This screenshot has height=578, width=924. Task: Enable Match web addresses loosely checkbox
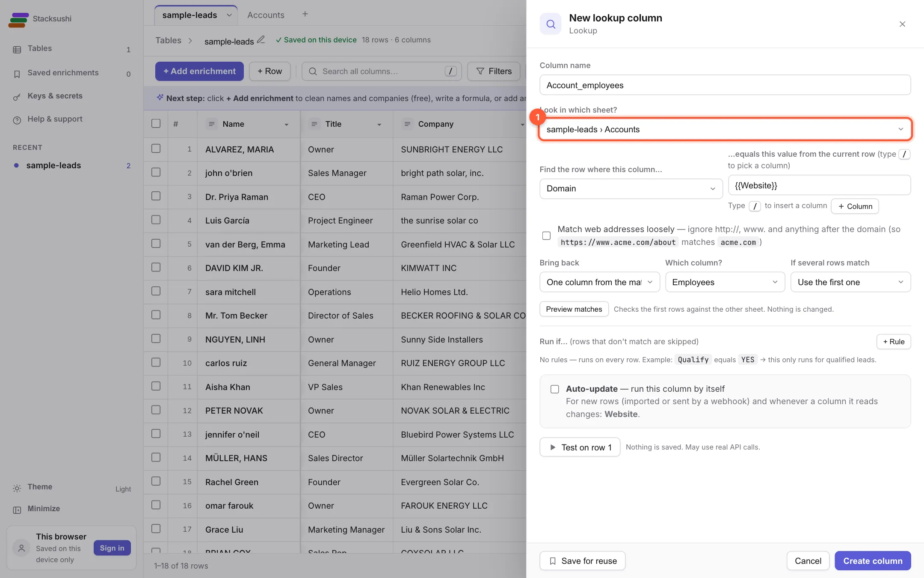coord(546,236)
